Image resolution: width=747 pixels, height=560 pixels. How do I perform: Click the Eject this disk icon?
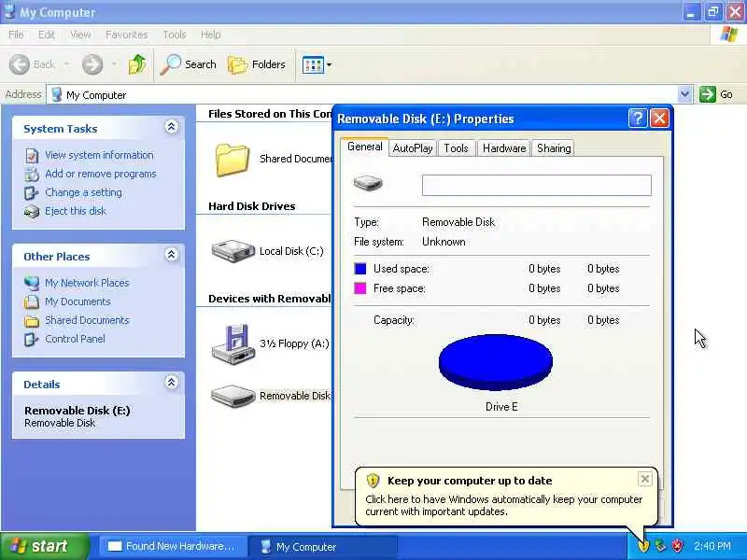click(x=32, y=212)
